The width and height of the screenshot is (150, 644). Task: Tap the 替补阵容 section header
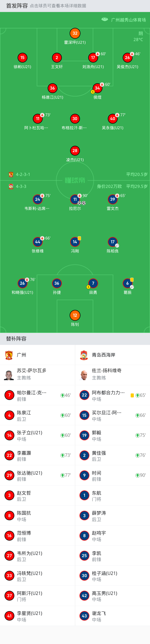pos(16,339)
